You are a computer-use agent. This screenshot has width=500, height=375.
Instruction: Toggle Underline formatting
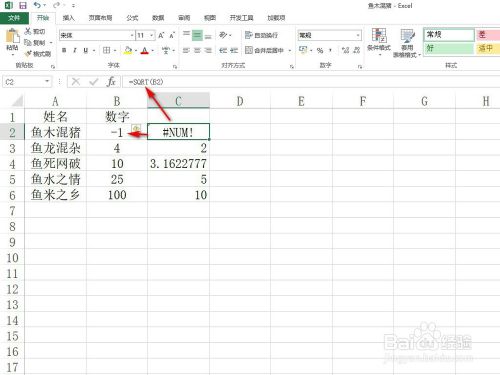tap(86, 50)
